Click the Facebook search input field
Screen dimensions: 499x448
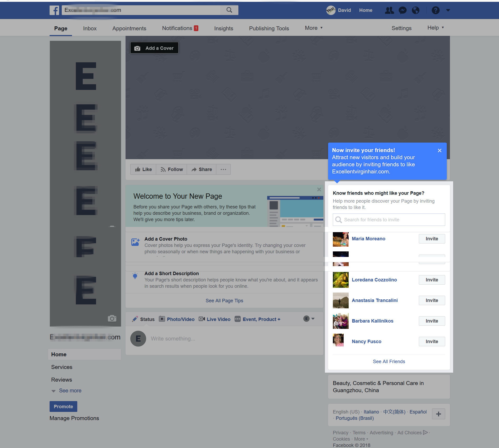click(141, 10)
